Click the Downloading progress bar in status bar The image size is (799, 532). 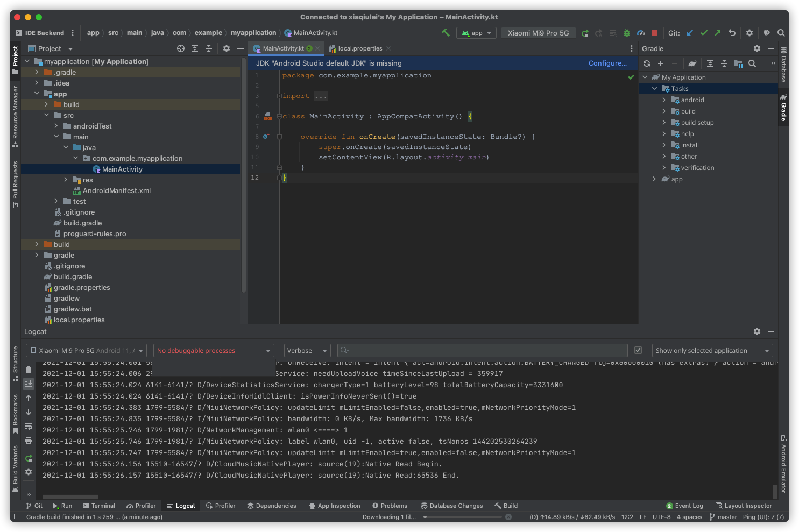pos(463,517)
